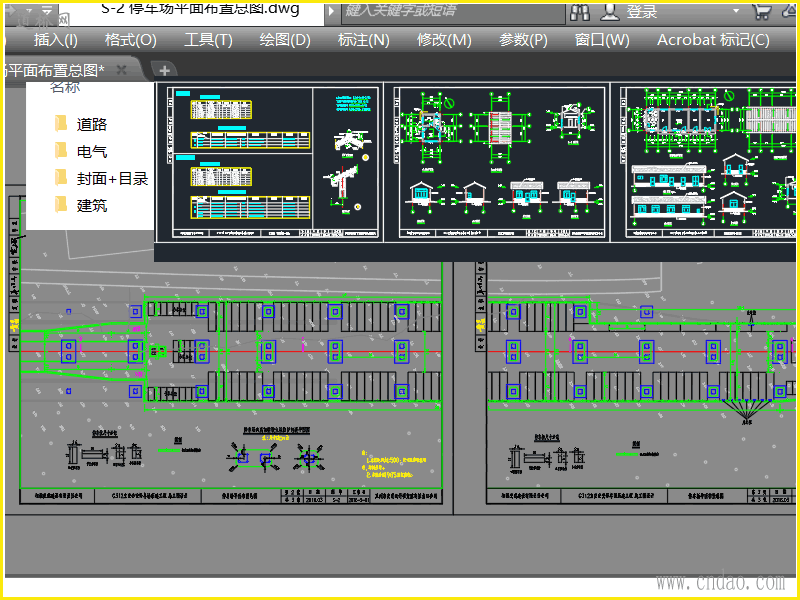This screenshot has height=600, width=800.
Task: Open the 参数(P) menu
Action: [x=523, y=40]
